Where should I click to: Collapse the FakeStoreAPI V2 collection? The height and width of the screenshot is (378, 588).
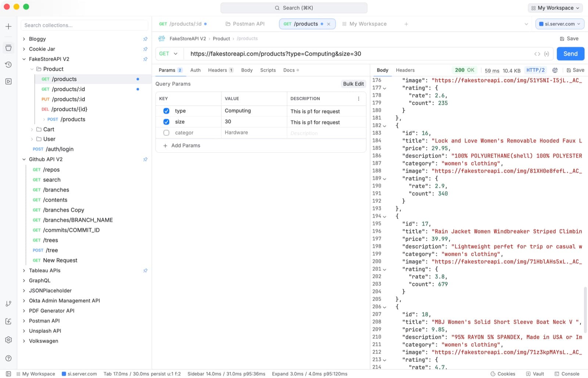[24, 59]
